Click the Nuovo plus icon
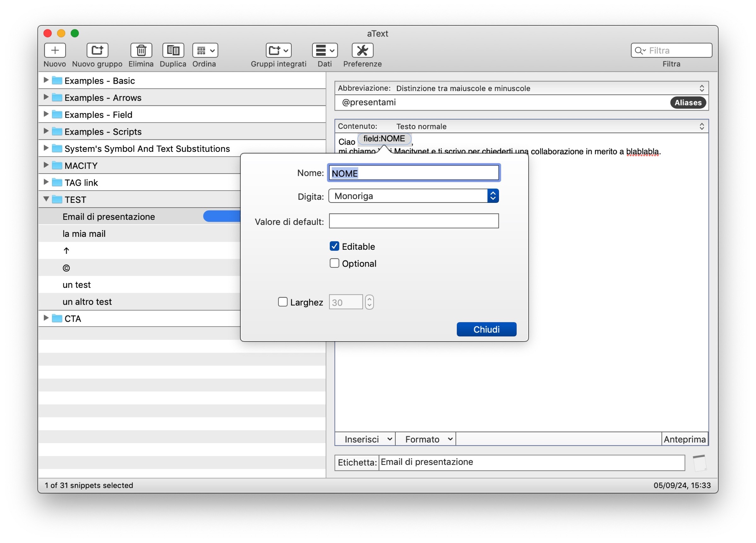 pyautogui.click(x=55, y=50)
